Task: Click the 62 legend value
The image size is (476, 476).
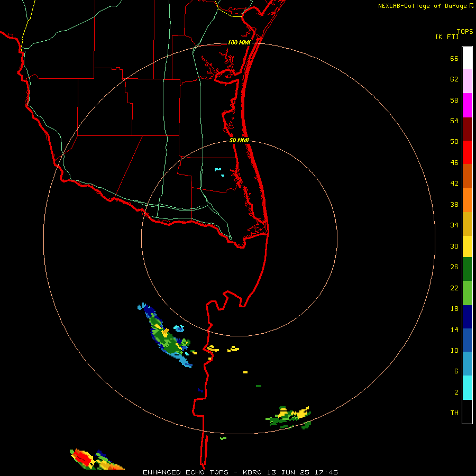Action: coord(454,79)
